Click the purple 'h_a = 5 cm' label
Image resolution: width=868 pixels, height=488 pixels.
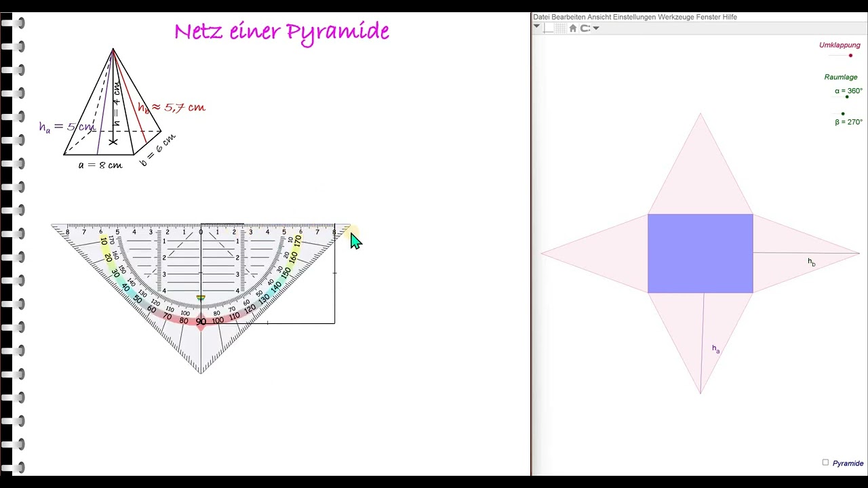pos(66,127)
